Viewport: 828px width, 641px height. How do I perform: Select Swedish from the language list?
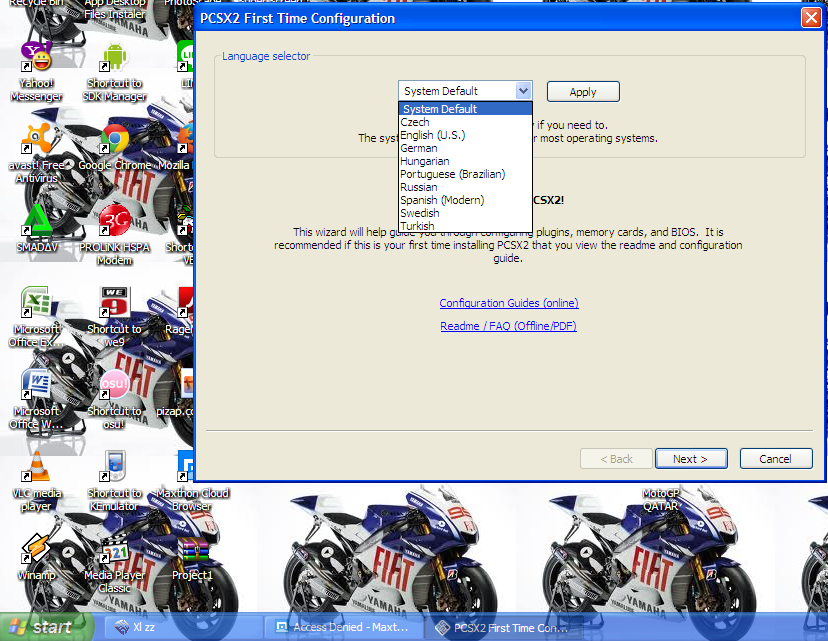point(465,213)
